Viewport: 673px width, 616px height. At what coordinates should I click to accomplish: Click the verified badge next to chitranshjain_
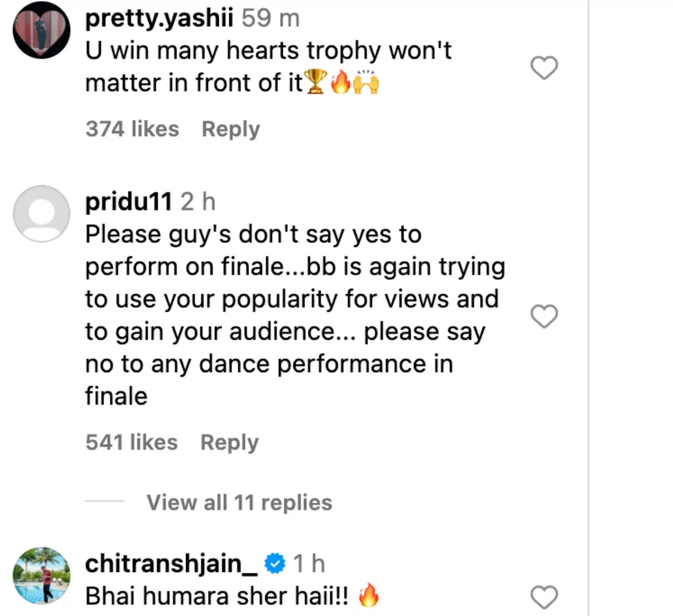point(275,564)
